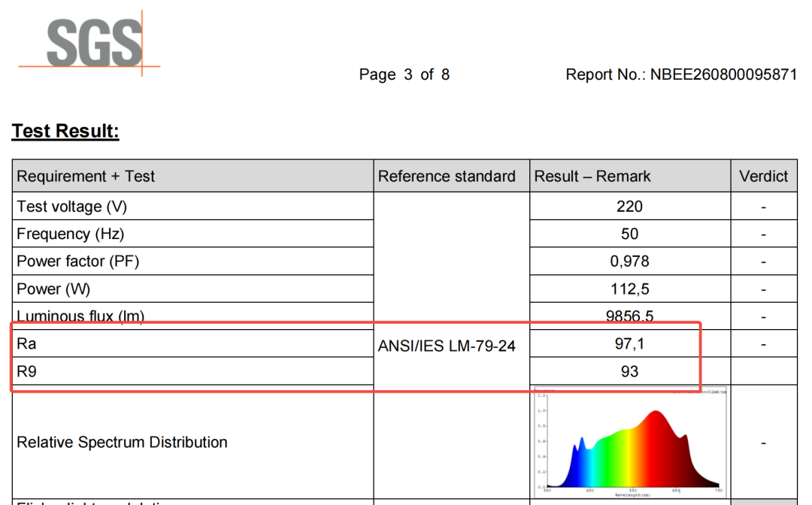Screen dimensions: 812x505
Task: Click the "Result – Remark" column header
Action: pos(592,177)
